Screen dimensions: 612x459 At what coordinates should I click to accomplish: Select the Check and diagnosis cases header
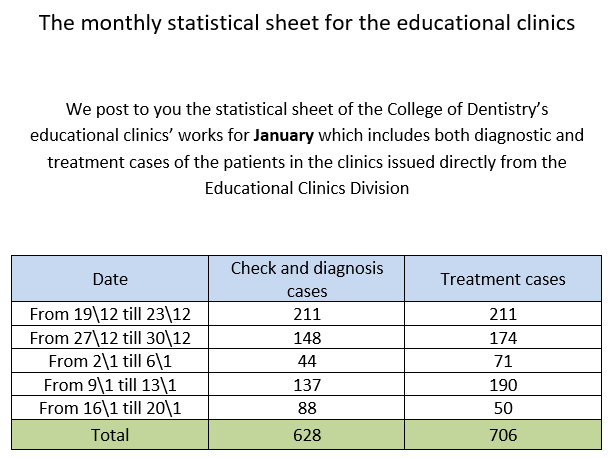307,279
